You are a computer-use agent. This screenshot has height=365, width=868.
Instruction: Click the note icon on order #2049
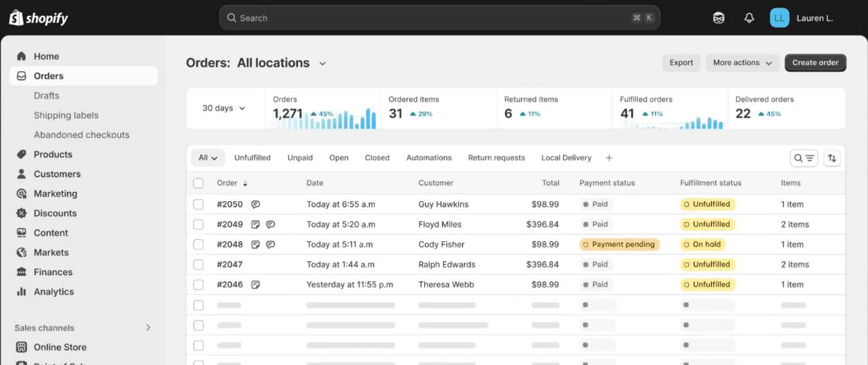tap(256, 225)
